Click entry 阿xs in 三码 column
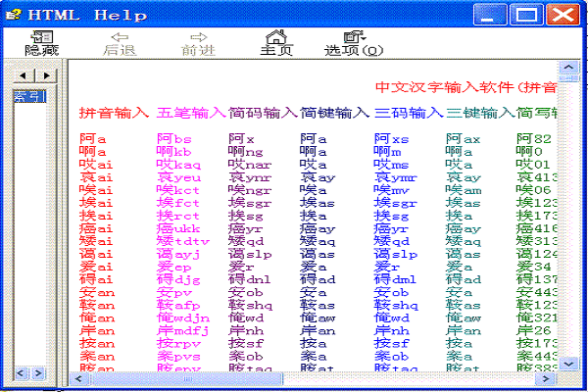Image resolution: width=588 pixels, height=392 pixels. pos(391,139)
